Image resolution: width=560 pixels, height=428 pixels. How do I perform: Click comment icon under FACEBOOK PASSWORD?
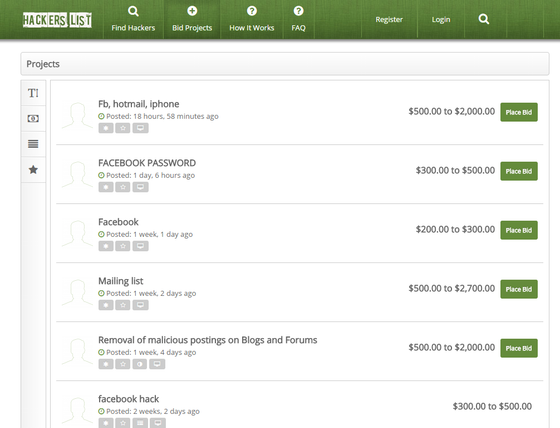(140, 187)
